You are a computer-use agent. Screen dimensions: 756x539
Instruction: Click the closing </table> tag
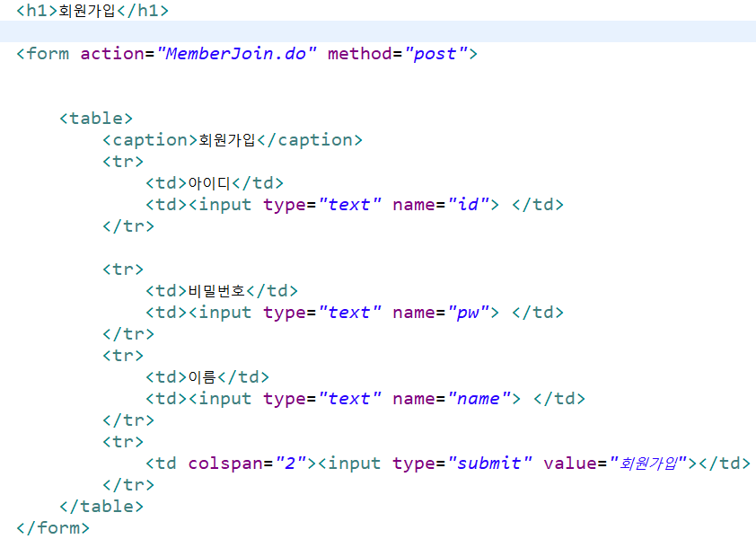pyautogui.click(x=101, y=506)
